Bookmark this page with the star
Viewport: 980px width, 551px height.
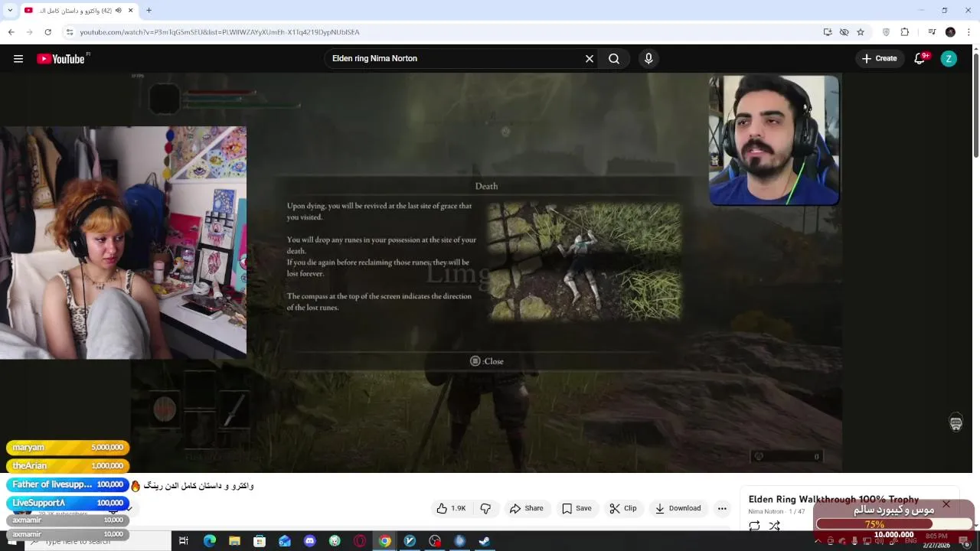(x=861, y=32)
